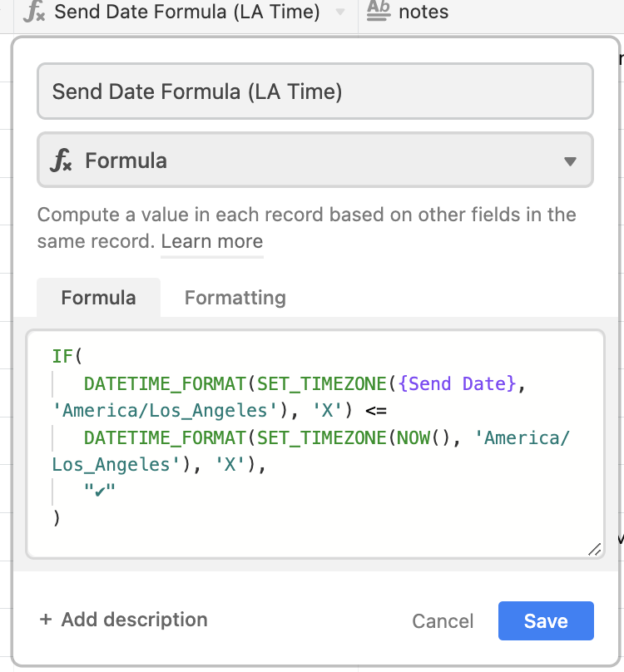This screenshot has height=672, width=624.
Task: Open the Send Date Formula column header dropdown arrow
Action: click(340, 12)
